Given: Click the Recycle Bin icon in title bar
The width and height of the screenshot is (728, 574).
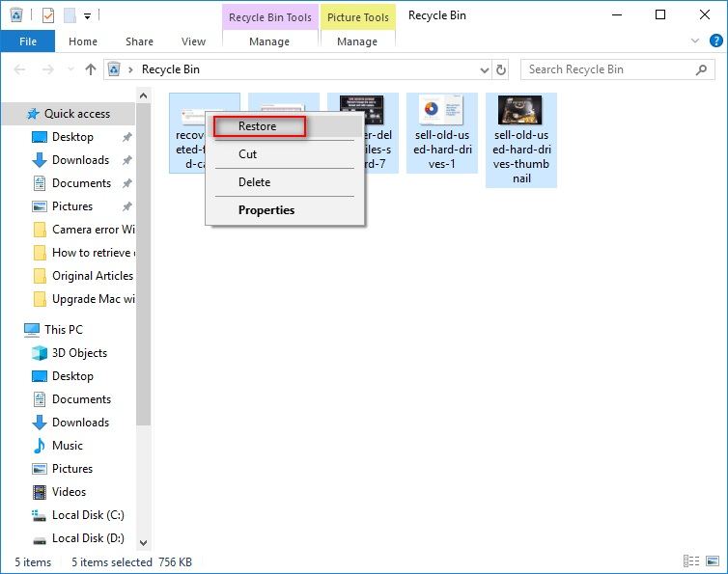Looking at the screenshot, I should [x=16, y=14].
